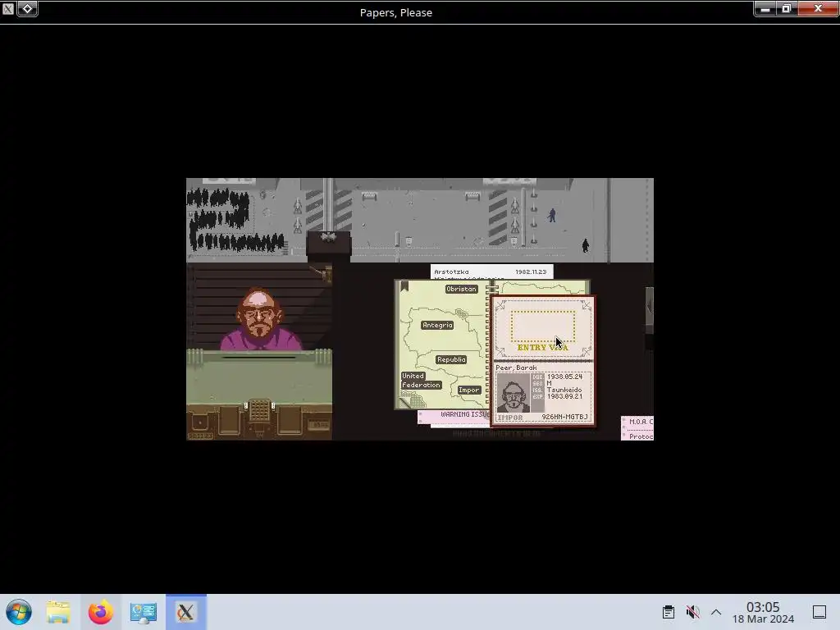Click the United Federation map label
840x630 pixels.
coord(421,381)
